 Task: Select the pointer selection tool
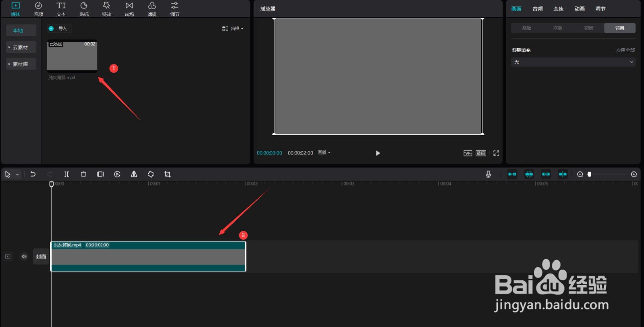click(8, 174)
